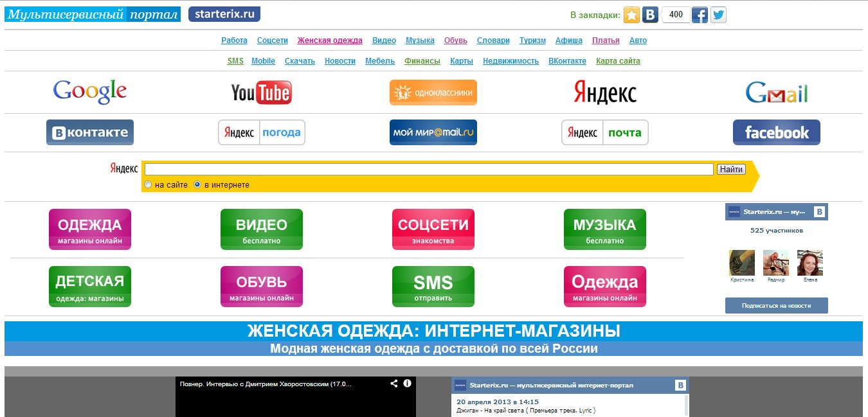This screenshot has width=868, height=417.
Task: Click the МУЗЫКА бесплатно button
Action: pyautogui.click(x=605, y=229)
